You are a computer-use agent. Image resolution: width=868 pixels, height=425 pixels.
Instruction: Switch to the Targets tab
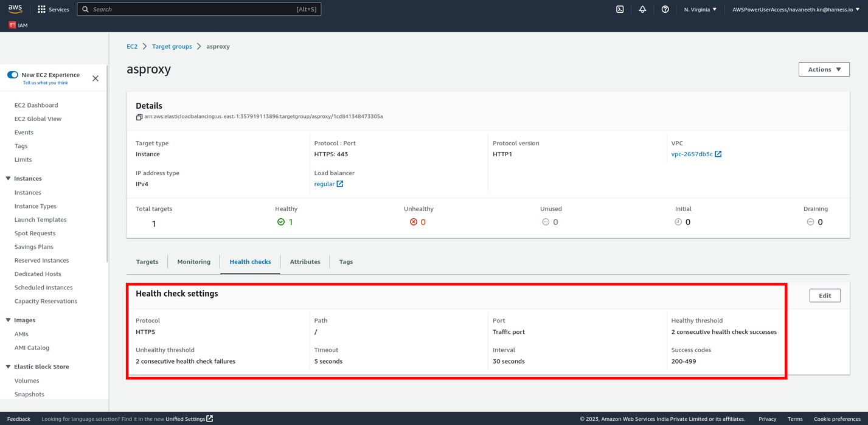(x=147, y=261)
